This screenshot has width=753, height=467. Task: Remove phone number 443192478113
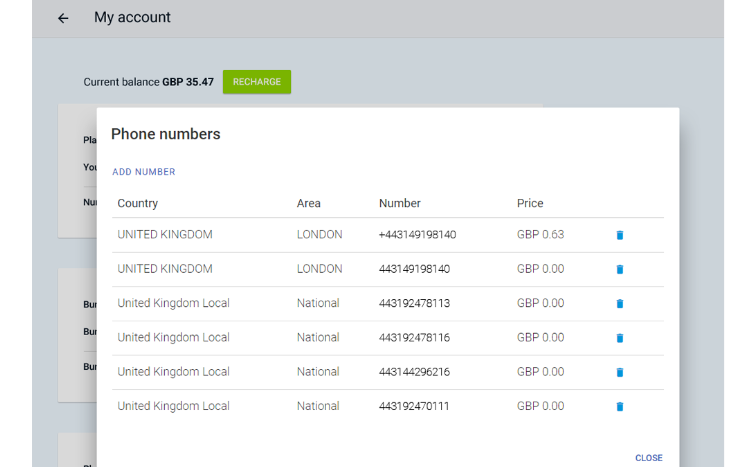pyautogui.click(x=619, y=303)
